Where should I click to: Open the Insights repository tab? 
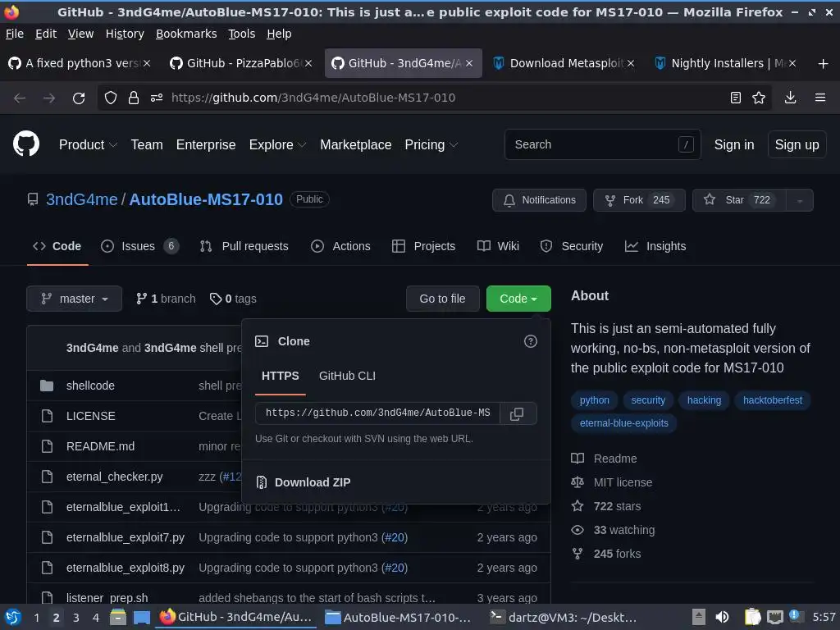(655, 246)
